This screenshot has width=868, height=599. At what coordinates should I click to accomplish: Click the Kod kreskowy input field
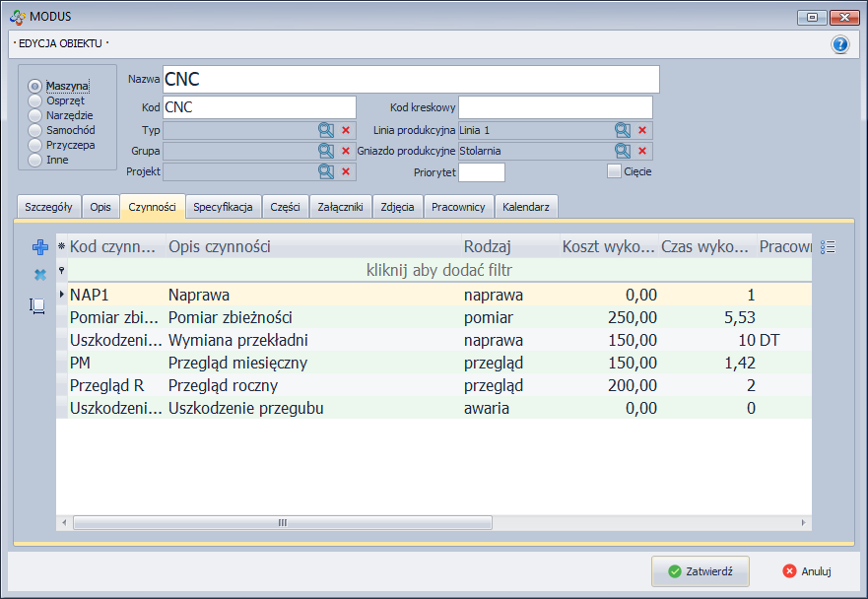coord(555,107)
